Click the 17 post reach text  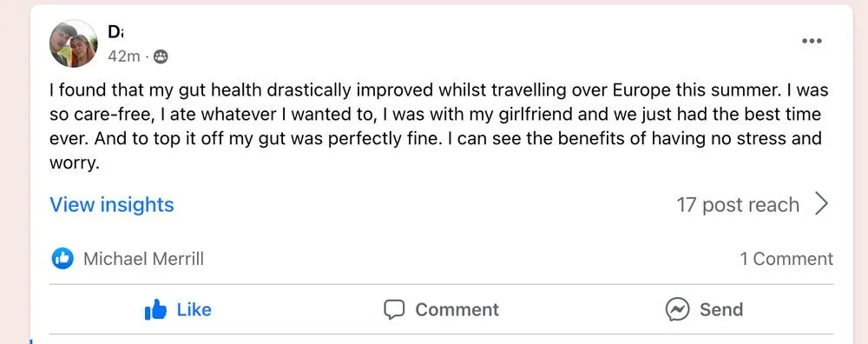coord(738,205)
